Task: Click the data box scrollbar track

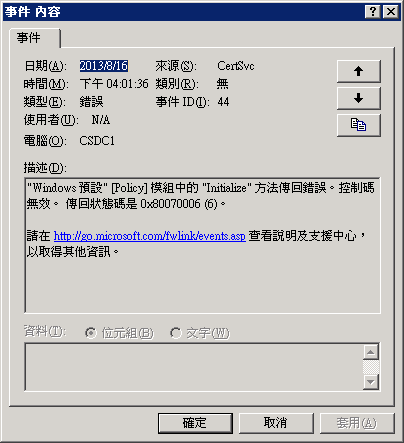Action: (371, 367)
